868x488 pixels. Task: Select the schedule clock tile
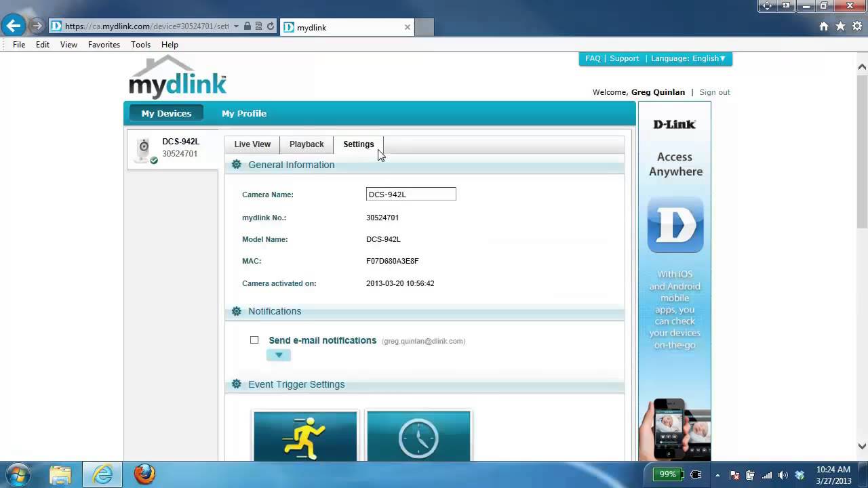point(418,436)
